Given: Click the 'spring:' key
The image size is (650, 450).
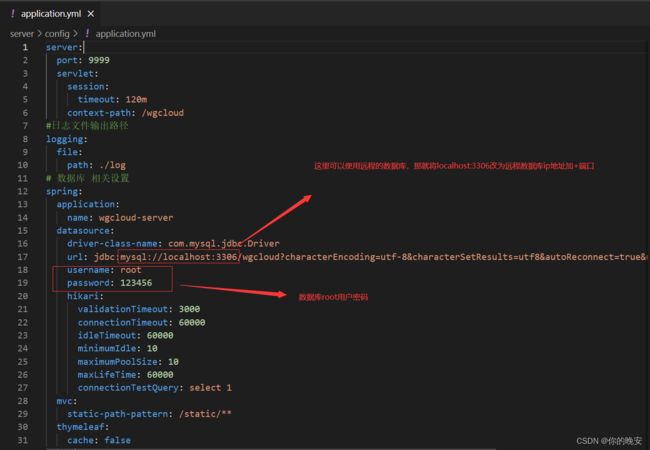Looking at the screenshot, I should tap(64, 191).
